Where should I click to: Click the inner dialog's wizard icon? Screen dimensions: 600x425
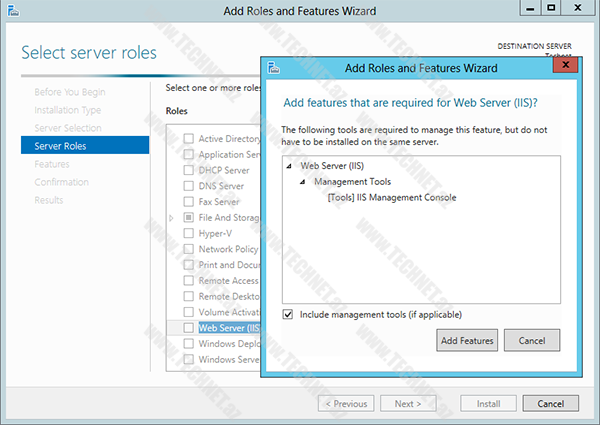click(x=274, y=69)
